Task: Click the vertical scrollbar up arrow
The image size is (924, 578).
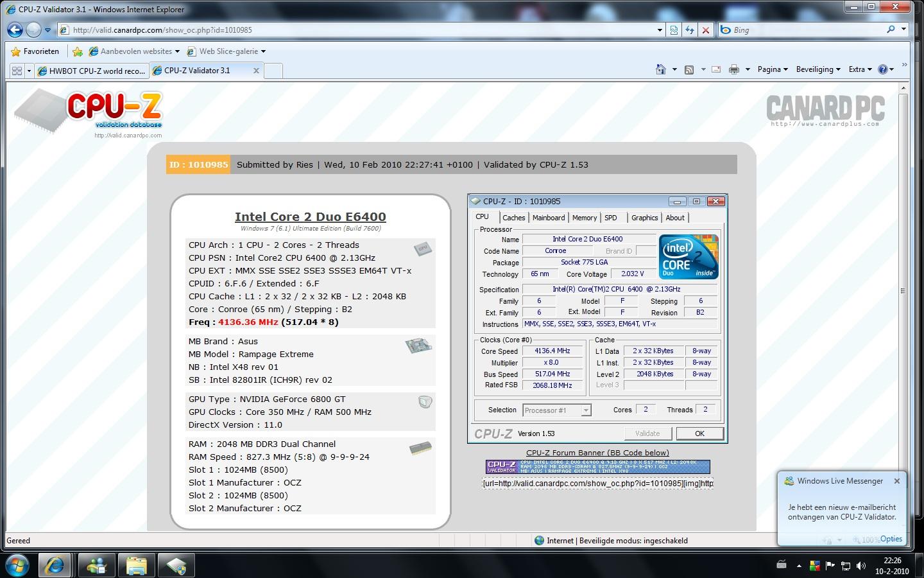Action: tap(904, 88)
